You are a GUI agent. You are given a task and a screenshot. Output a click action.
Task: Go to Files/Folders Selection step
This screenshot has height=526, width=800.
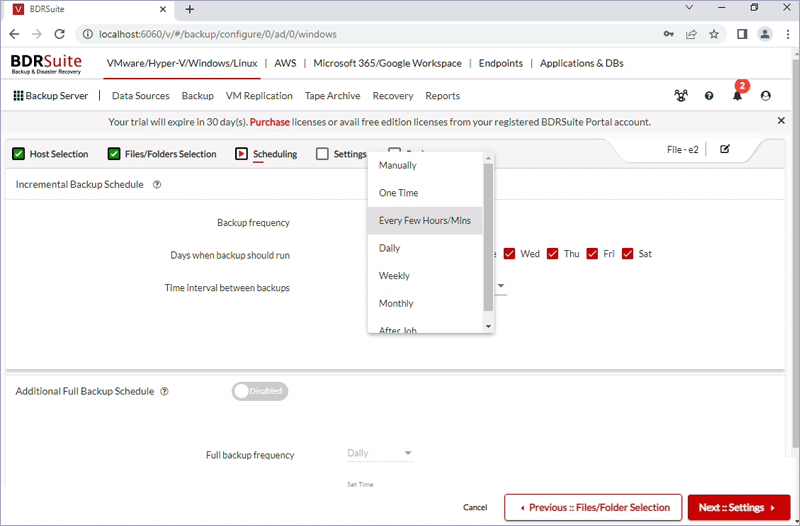tap(162, 154)
